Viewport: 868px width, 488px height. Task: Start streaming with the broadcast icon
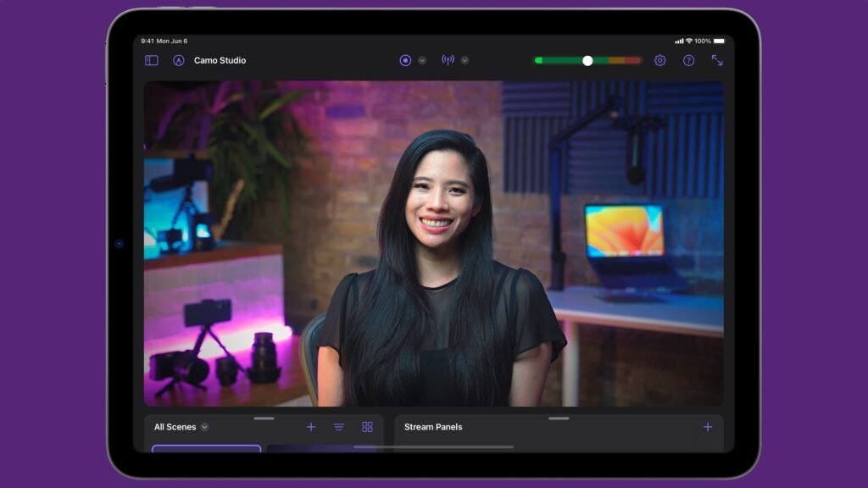point(448,60)
